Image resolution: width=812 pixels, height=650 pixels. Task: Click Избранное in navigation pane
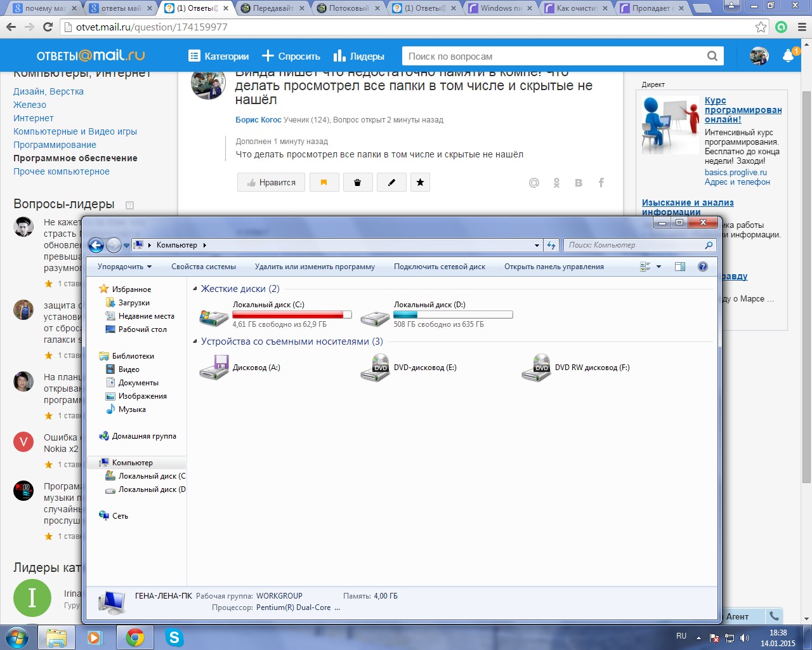(x=131, y=289)
